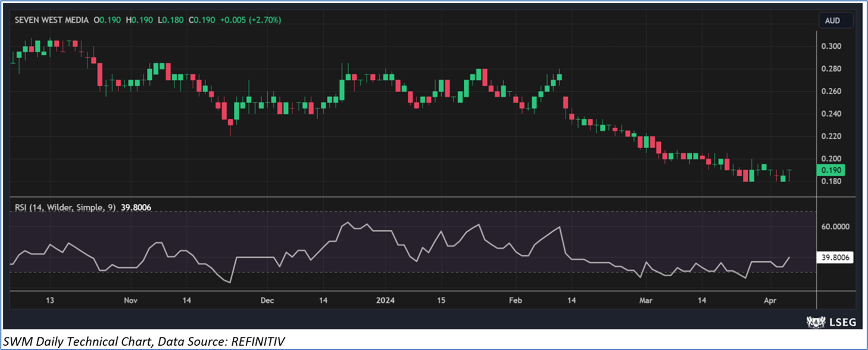The image size is (868, 350).
Task: Click the 13 date label on time axis
Action: coord(50,301)
